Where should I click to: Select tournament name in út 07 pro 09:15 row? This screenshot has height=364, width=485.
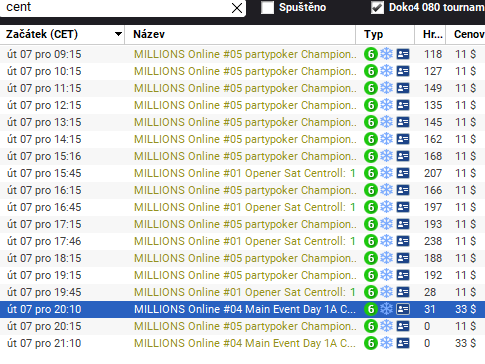245,54
